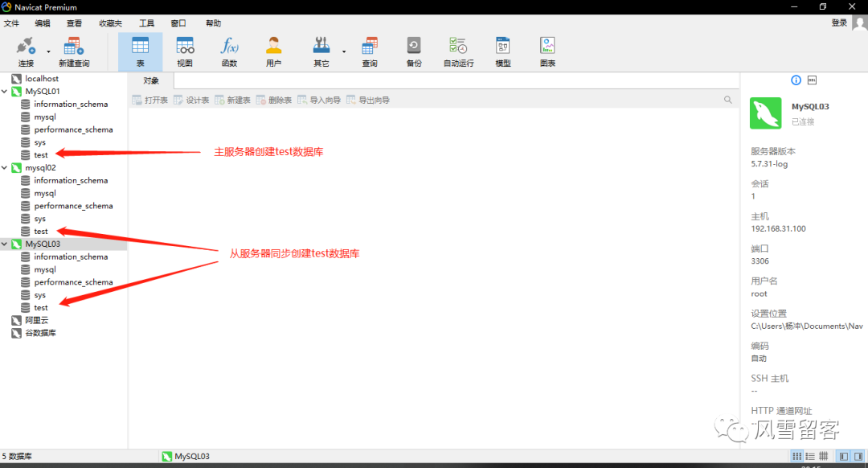Image resolution: width=868 pixels, height=468 pixels.
Task: Click the Login (登录) link
Action: point(839,23)
